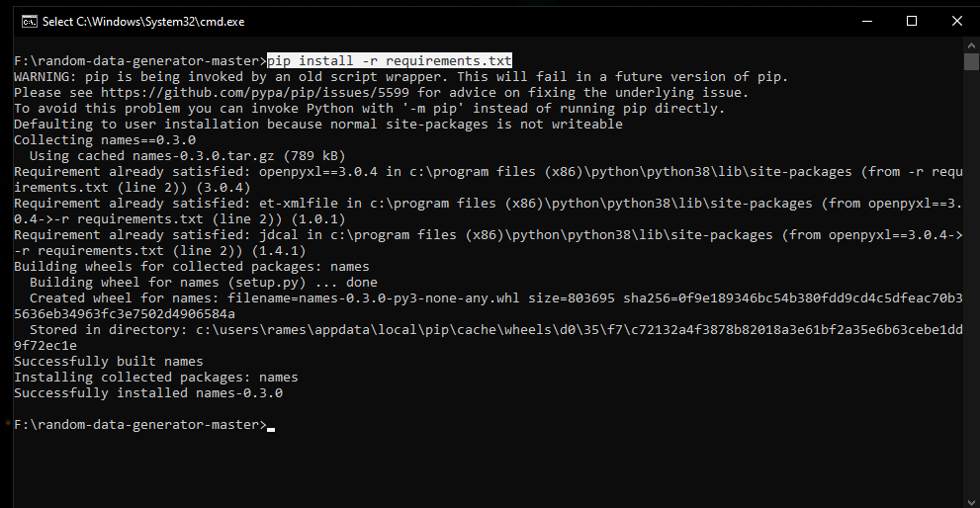Click the Successfully built names text

point(109,361)
